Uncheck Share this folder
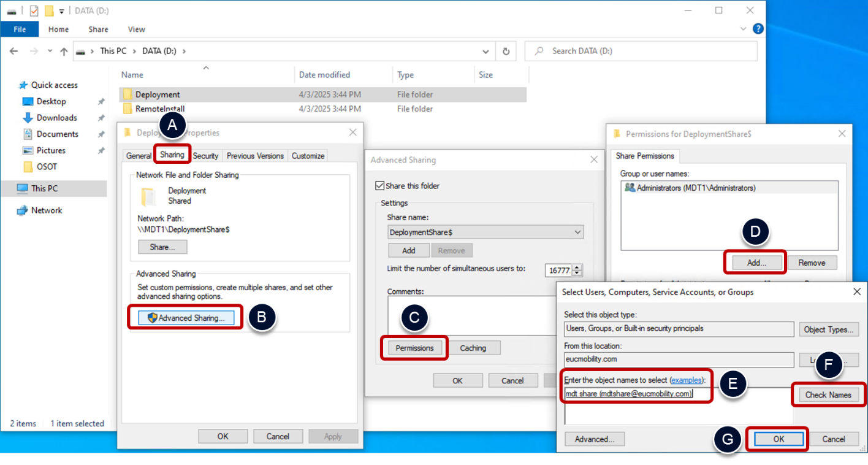The height and width of the screenshot is (465, 868). pyautogui.click(x=379, y=185)
